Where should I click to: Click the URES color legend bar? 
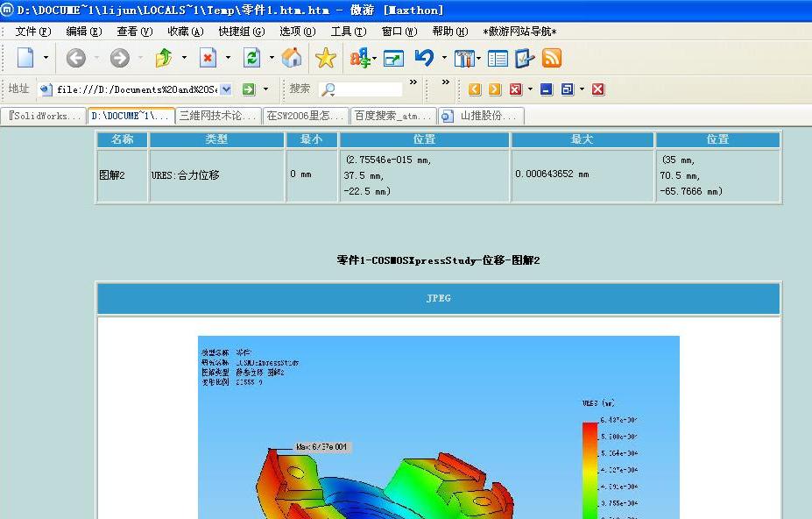[590, 470]
